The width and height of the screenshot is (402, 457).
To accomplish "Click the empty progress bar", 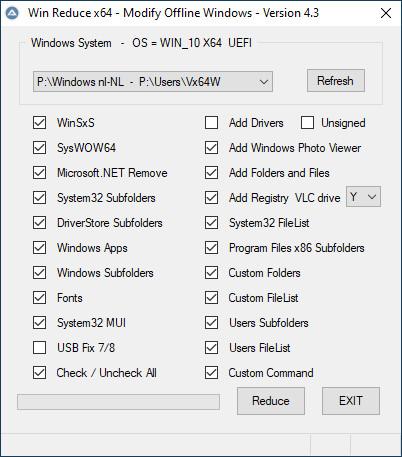I will pyautogui.click(x=118, y=402).
